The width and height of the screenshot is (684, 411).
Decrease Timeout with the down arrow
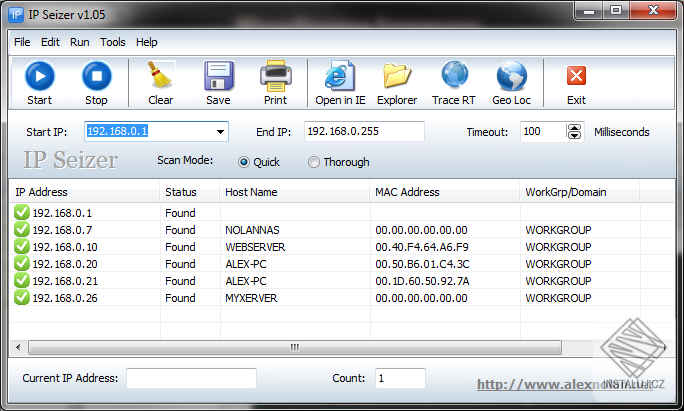click(x=574, y=135)
